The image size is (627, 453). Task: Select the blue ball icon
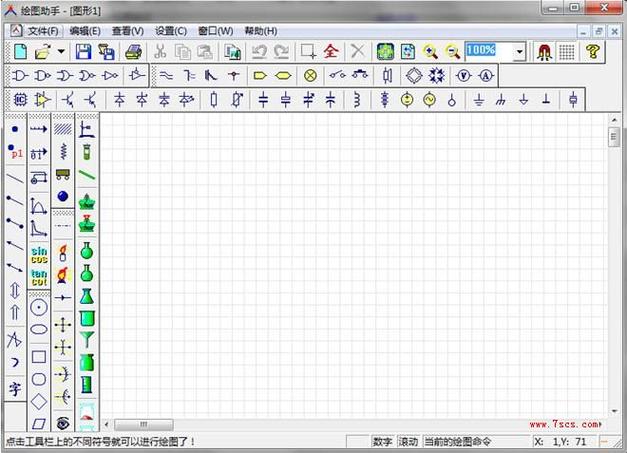[63, 196]
